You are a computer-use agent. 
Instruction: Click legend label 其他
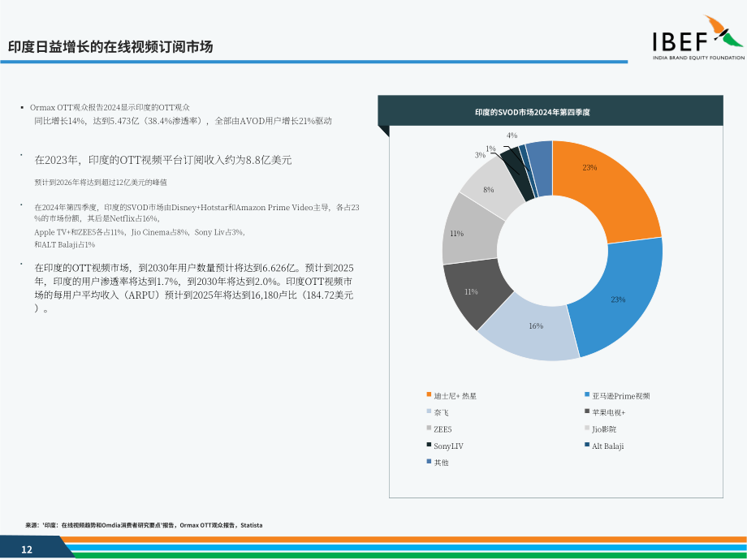(x=441, y=463)
